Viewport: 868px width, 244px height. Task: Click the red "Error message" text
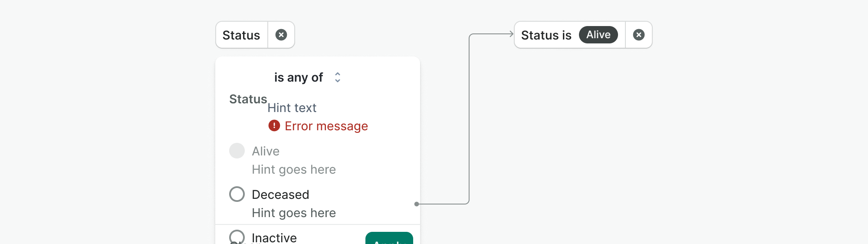326,126
